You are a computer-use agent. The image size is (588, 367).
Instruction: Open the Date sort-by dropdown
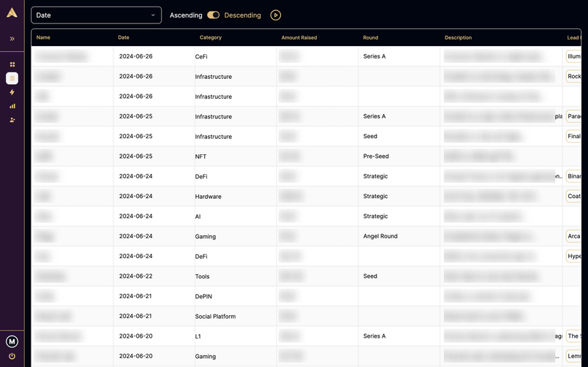click(x=96, y=15)
